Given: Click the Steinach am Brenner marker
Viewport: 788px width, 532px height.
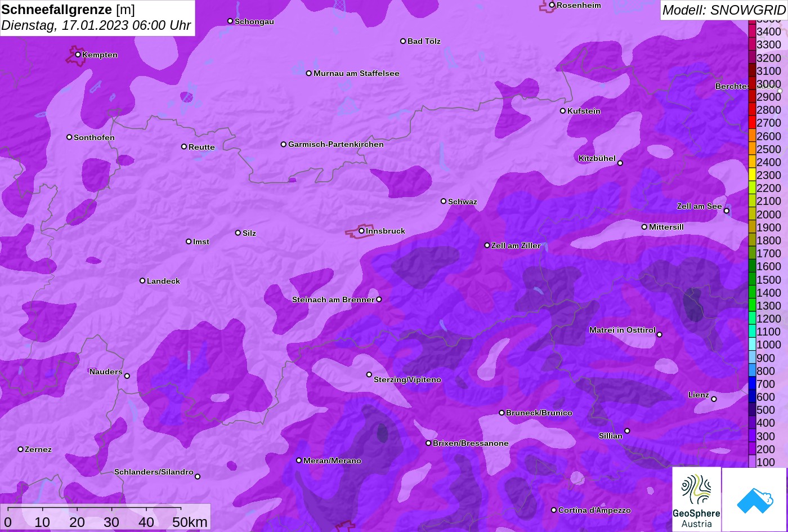Looking at the screenshot, I should point(379,299).
